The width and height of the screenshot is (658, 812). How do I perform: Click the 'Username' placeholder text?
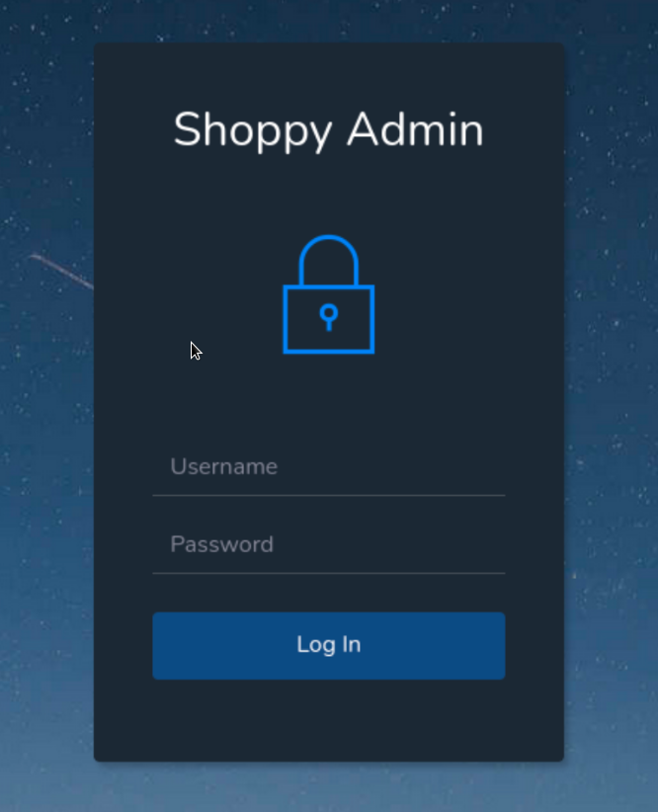pyautogui.click(x=224, y=466)
